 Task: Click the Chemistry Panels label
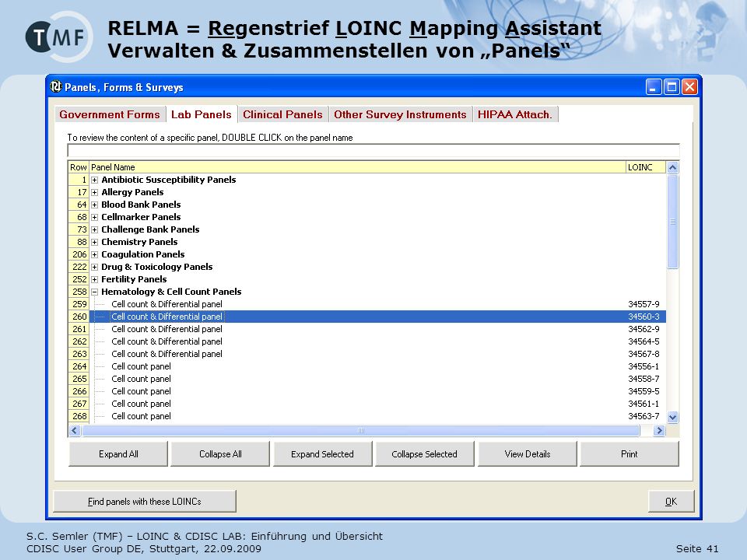pyautogui.click(x=139, y=242)
